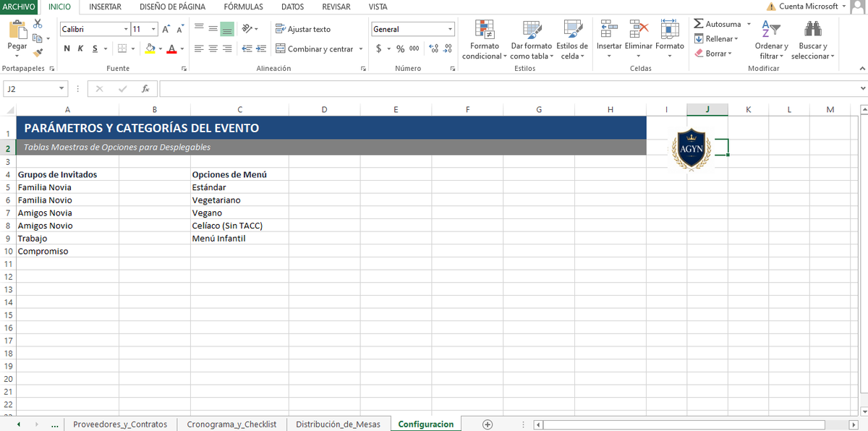Screen dimensions: 868x431
Task: Switch to the DATOS tab
Action: (x=292, y=7)
